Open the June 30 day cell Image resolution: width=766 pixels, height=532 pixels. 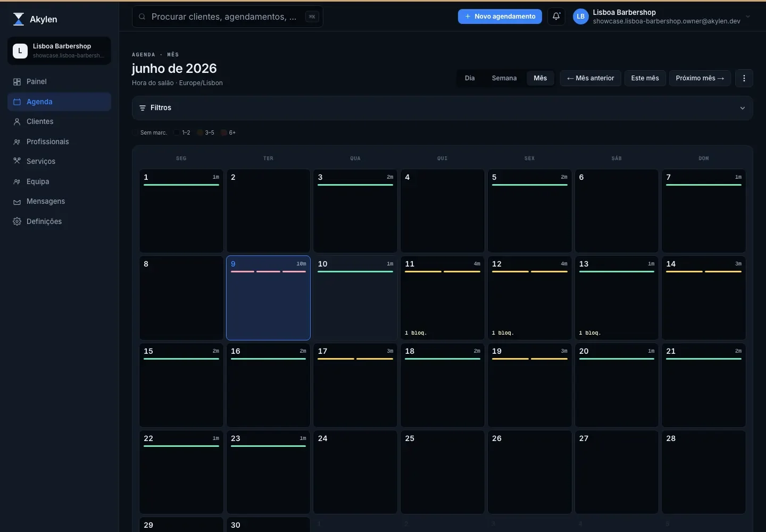[269, 525]
